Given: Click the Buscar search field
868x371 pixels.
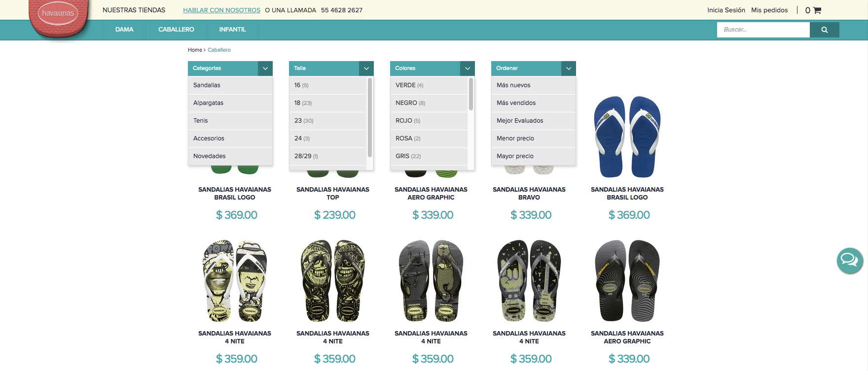Looking at the screenshot, I should coord(763,30).
